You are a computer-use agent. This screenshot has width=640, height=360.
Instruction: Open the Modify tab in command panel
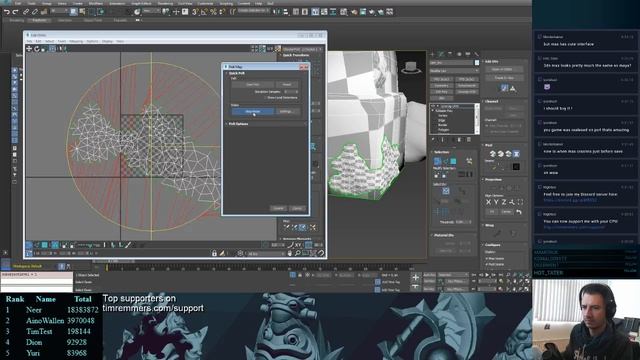click(x=441, y=54)
